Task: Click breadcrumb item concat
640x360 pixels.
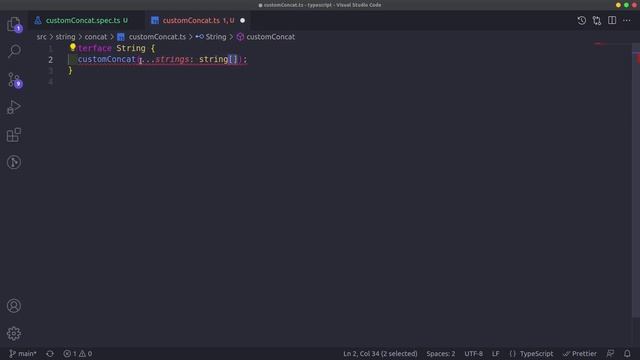Action: tap(96, 37)
